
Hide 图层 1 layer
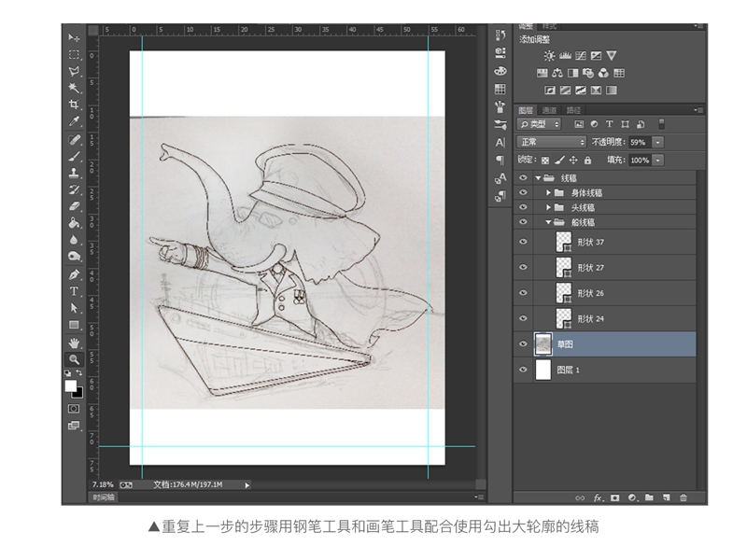[523, 370]
